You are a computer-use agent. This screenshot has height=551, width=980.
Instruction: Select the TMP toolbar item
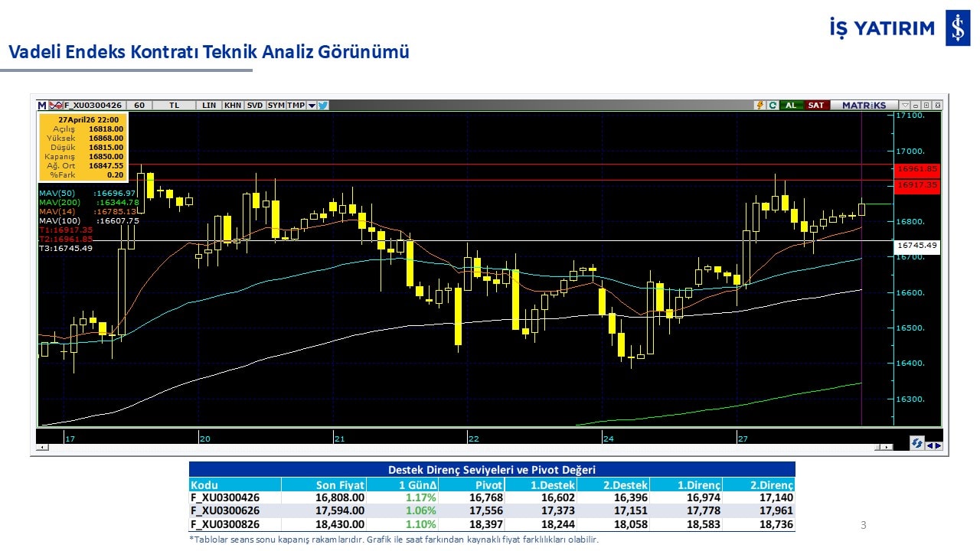pyautogui.click(x=296, y=106)
